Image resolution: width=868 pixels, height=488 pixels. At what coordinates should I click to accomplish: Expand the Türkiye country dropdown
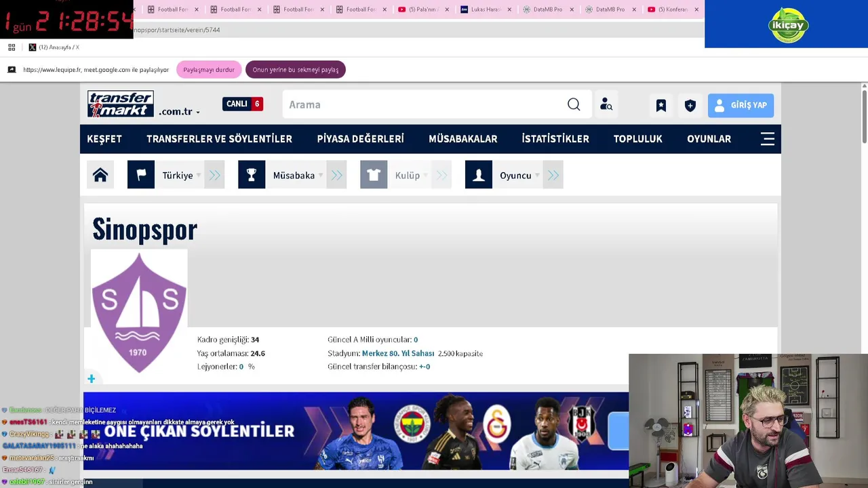(x=182, y=175)
